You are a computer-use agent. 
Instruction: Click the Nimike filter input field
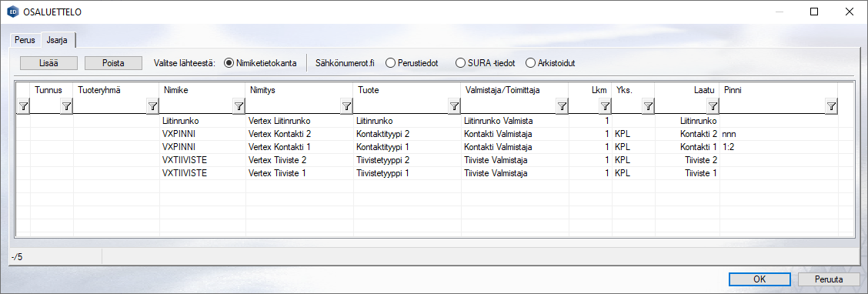pyautogui.click(x=196, y=107)
